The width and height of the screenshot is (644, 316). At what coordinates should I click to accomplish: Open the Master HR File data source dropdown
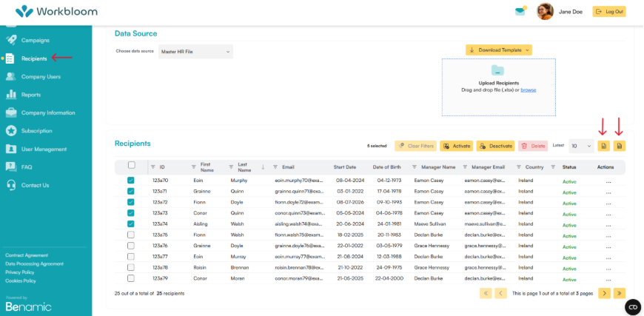click(195, 52)
